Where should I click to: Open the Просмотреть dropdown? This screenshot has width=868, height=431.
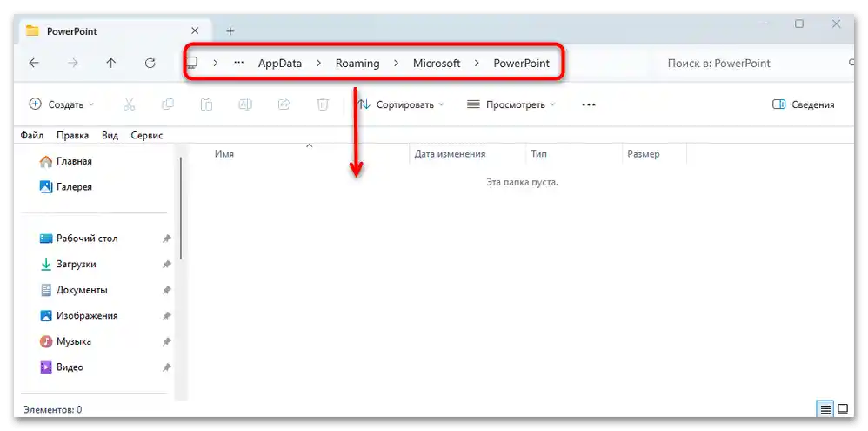pyautogui.click(x=511, y=104)
